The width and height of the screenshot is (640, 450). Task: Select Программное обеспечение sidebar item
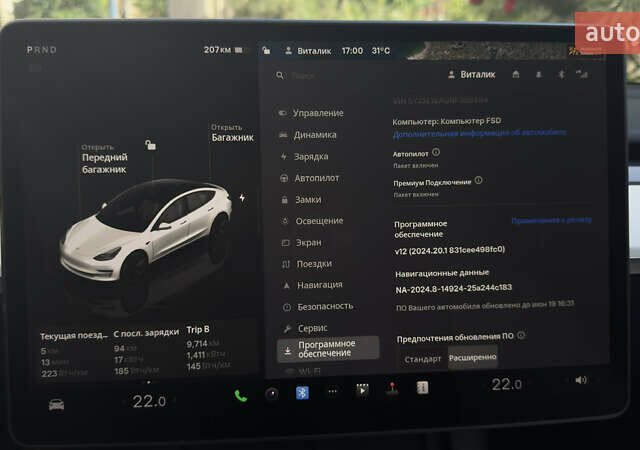click(x=328, y=349)
